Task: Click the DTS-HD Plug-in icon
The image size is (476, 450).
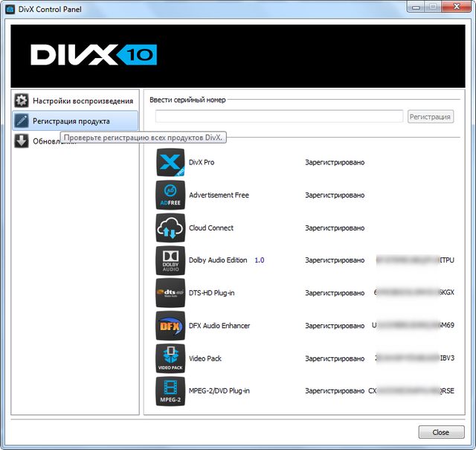Action: pos(170,293)
